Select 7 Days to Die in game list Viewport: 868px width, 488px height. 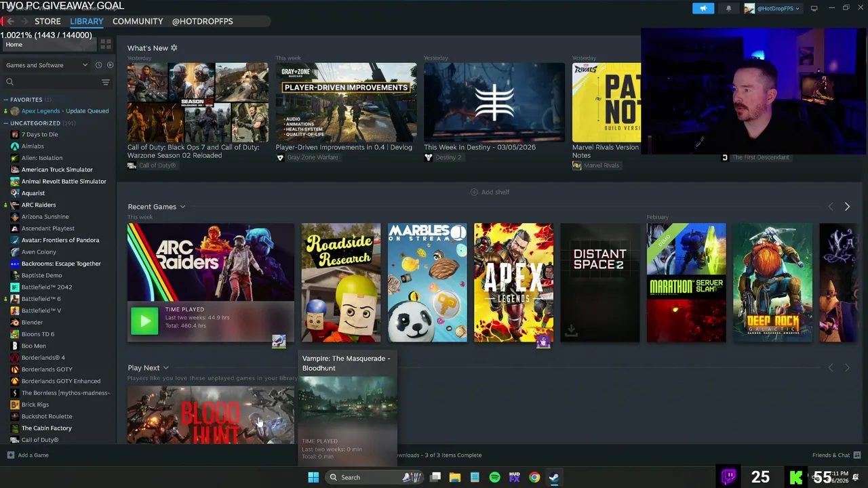pyautogui.click(x=39, y=134)
